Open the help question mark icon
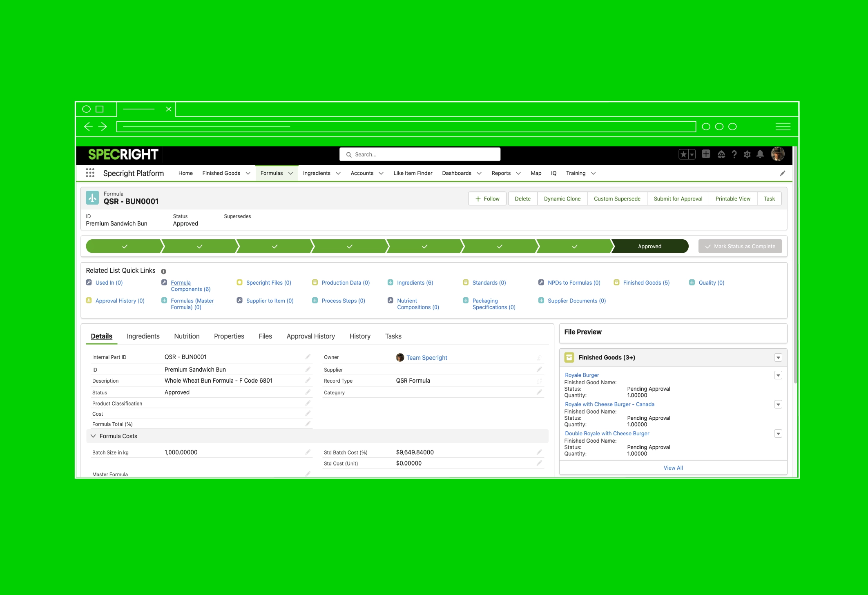Image resolution: width=868 pixels, height=595 pixels. click(734, 154)
